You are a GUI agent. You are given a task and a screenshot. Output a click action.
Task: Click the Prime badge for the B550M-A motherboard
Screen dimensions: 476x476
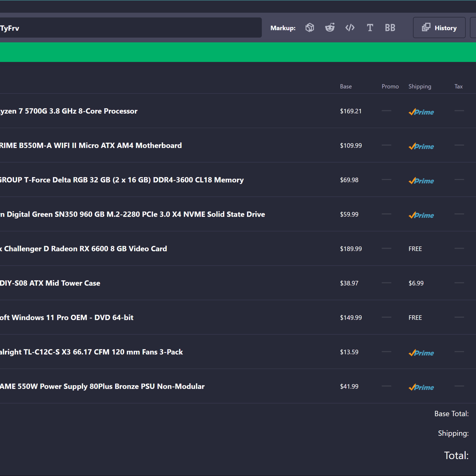421,146
